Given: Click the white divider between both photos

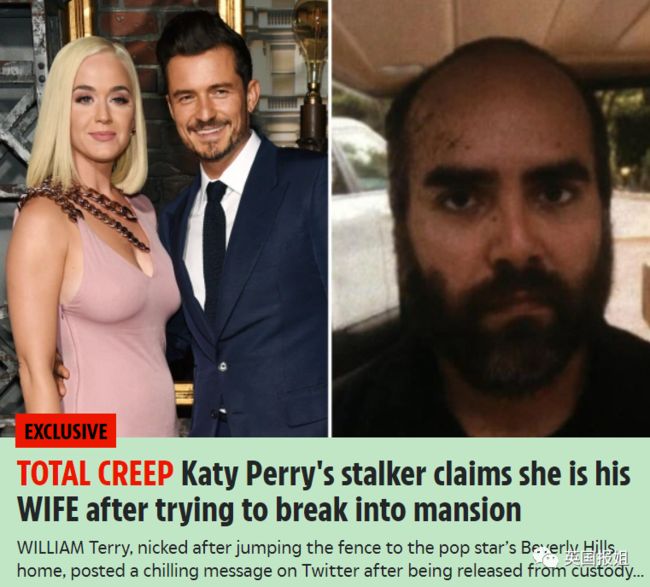Looking at the screenshot, I should [x=330, y=218].
